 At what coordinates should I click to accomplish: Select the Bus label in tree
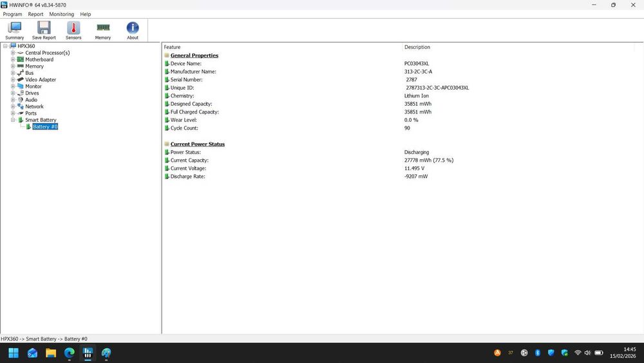29,73
